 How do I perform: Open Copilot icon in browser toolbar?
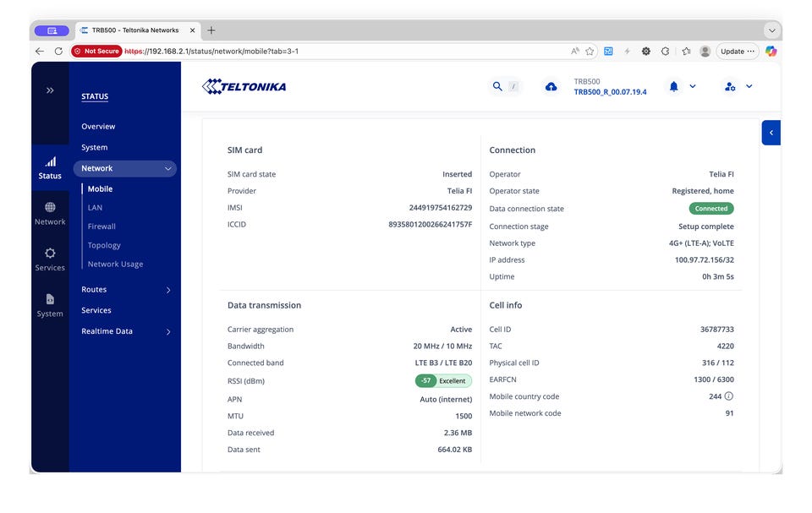[x=771, y=52]
